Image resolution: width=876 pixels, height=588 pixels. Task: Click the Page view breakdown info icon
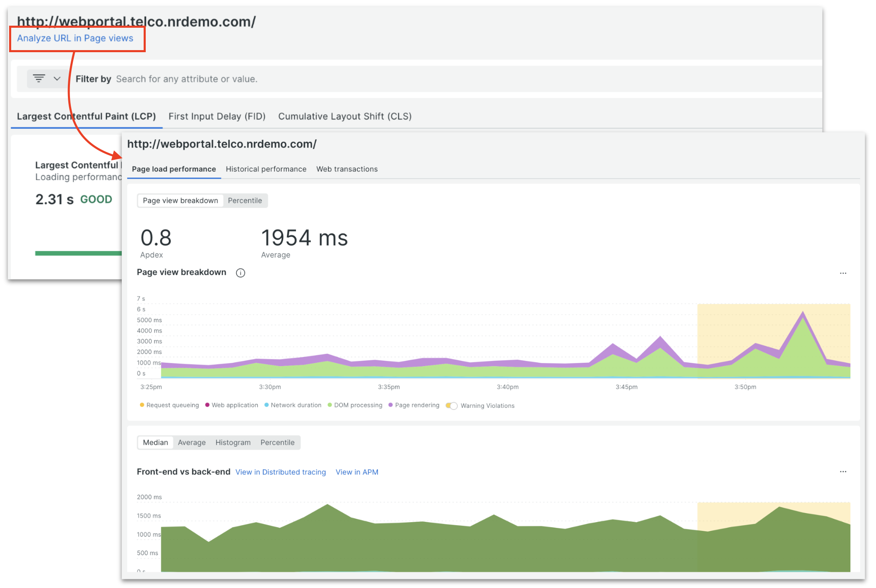point(240,273)
